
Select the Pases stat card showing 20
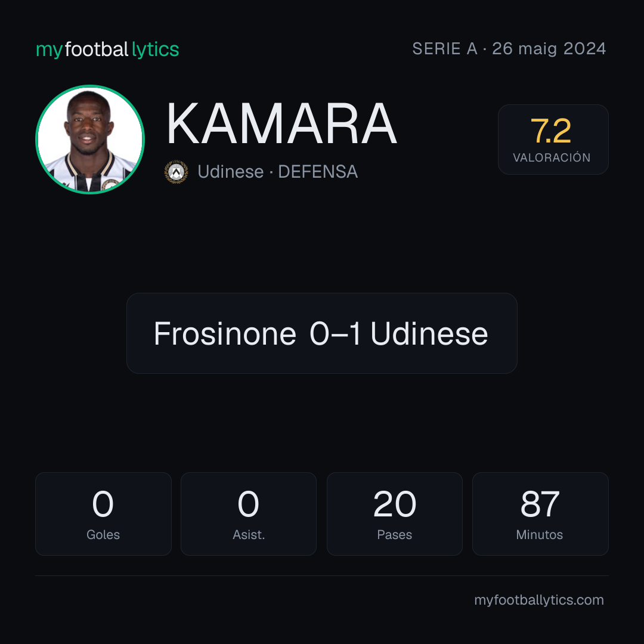(394, 514)
